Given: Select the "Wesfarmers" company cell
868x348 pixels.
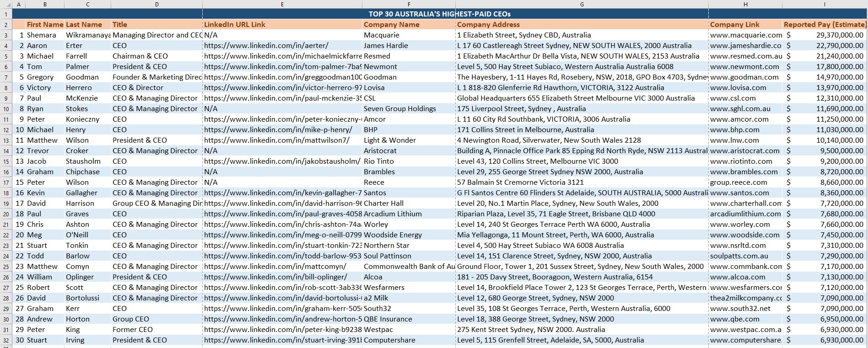Looking at the screenshot, I should click(x=409, y=288).
